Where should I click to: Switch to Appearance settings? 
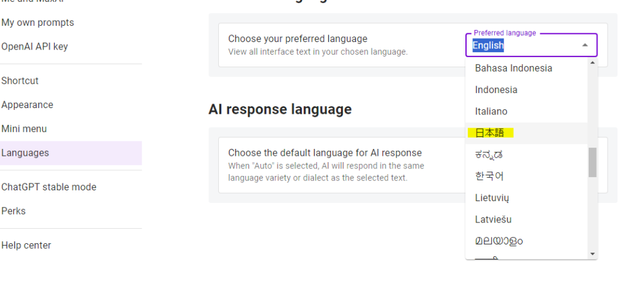[27, 105]
